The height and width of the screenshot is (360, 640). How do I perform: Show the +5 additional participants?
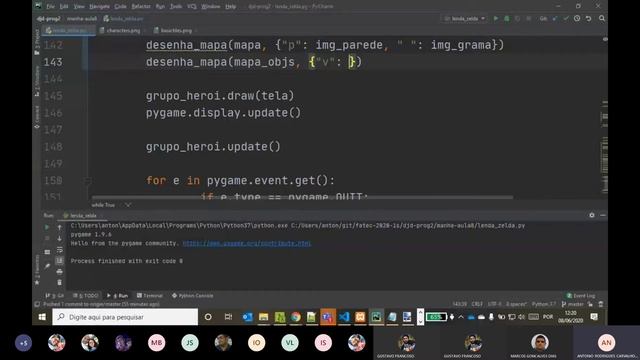pos(23,343)
